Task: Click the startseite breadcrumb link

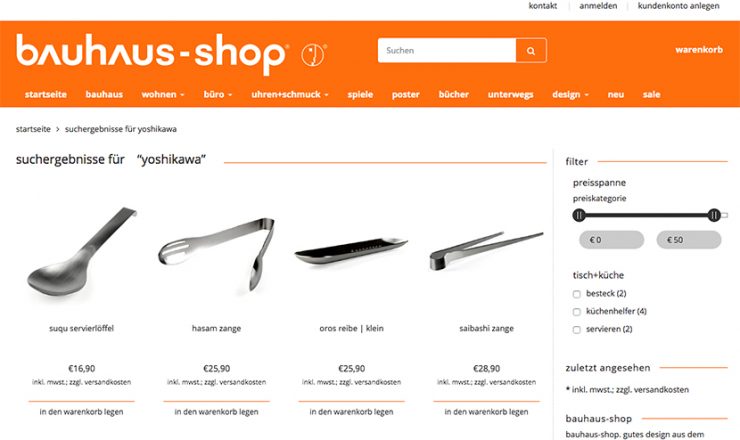Action: 33,129
